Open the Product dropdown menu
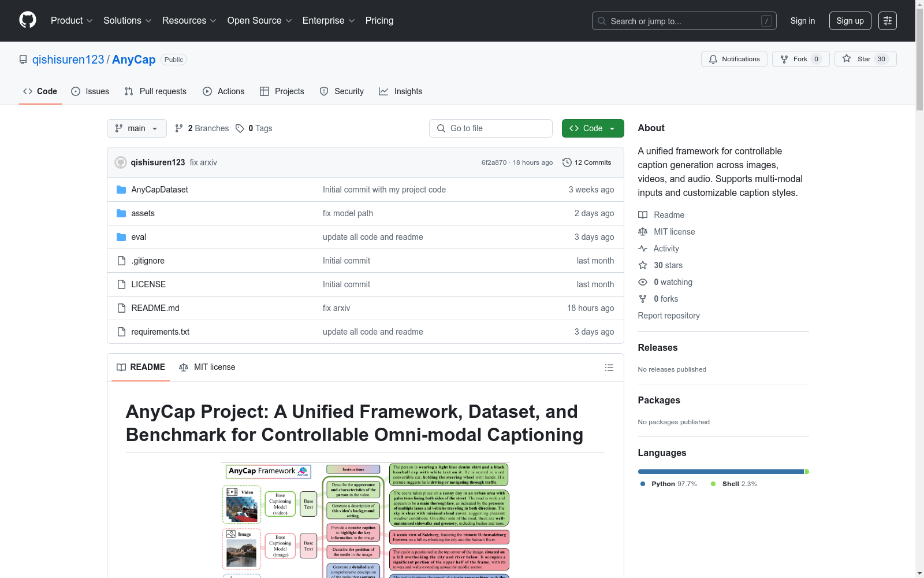Viewport: 924px width, 578px height. coord(72,21)
